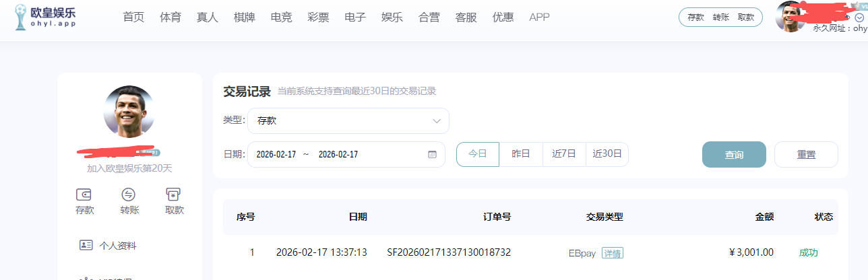Select the 昨日 date range option
Screen dimensions: 868x280
click(521, 154)
